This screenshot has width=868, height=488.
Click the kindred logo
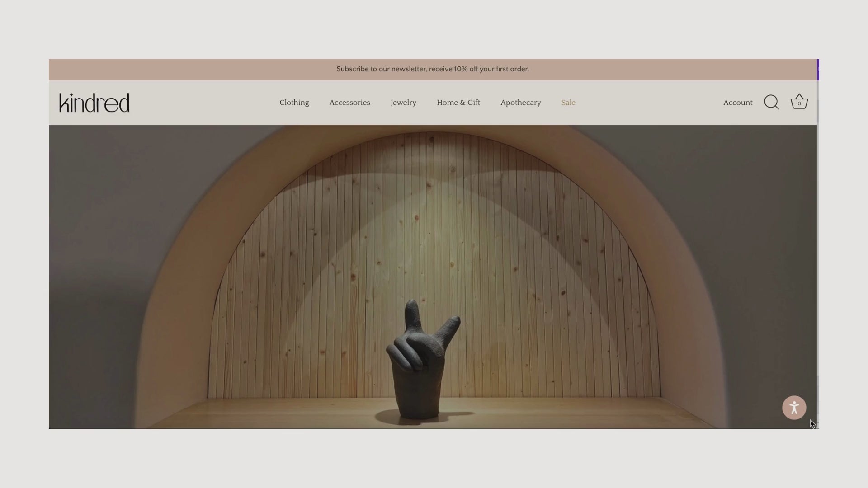coord(94,103)
